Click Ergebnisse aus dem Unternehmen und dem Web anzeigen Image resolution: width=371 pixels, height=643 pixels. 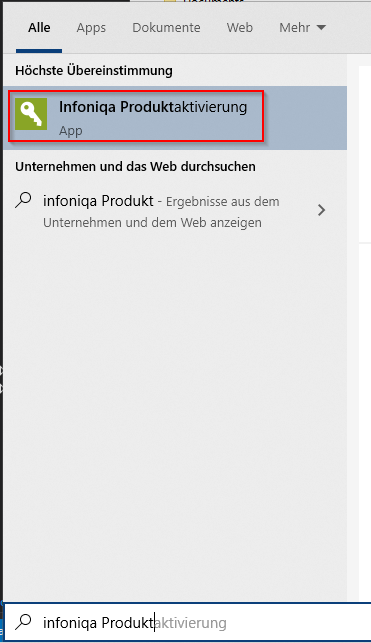point(161,212)
